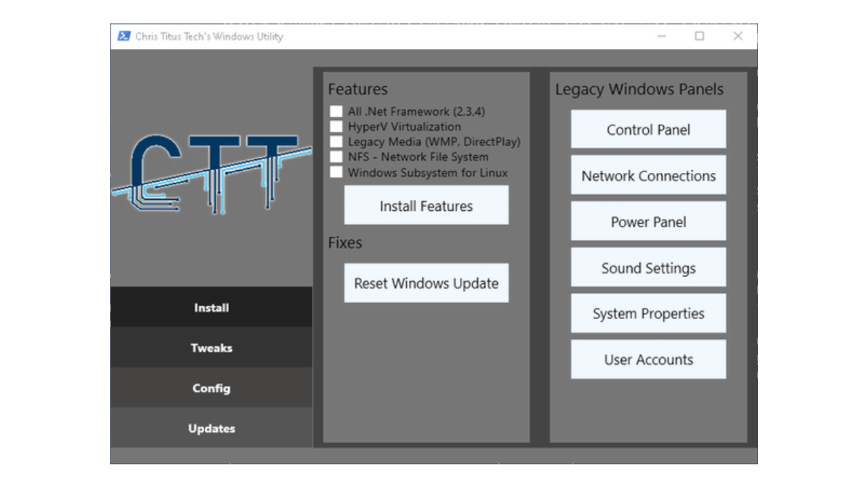The image size is (868, 488).
Task: Open System Properties window
Action: [648, 314]
